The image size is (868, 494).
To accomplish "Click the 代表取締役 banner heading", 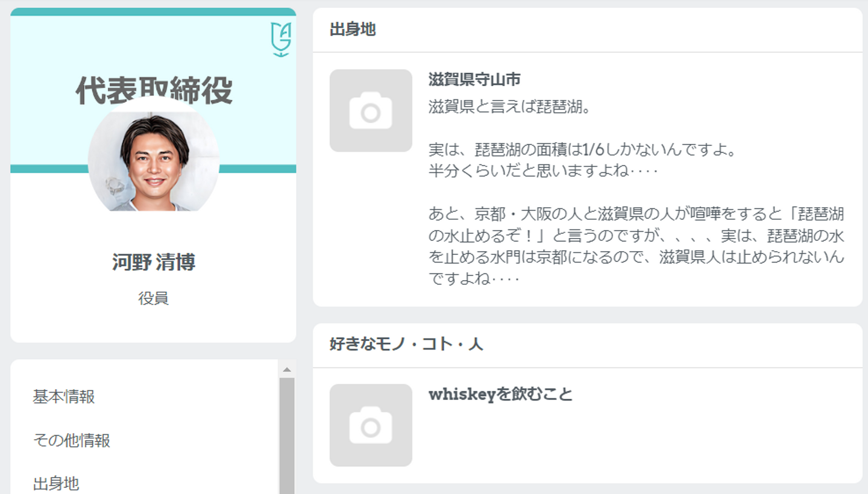I will (154, 90).
